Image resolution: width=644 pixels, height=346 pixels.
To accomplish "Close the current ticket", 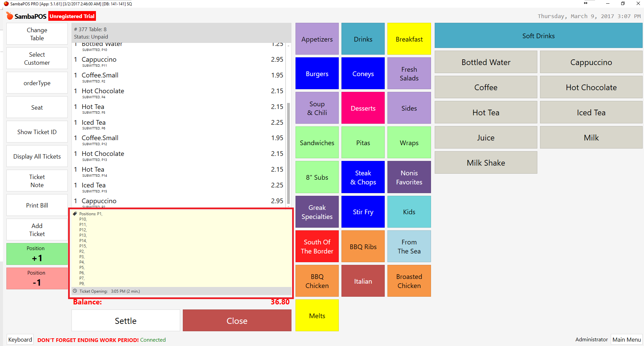I will click(x=237, y=321).
